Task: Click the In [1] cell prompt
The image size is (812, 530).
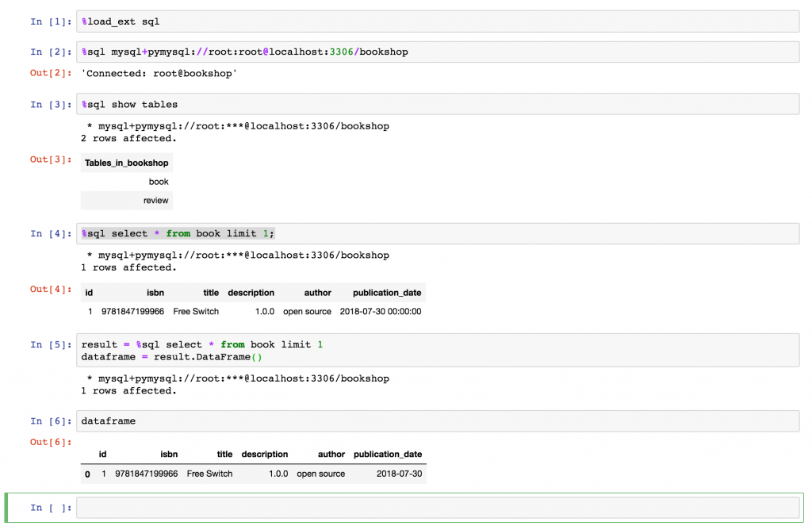Action: click(x=51, y=21)
